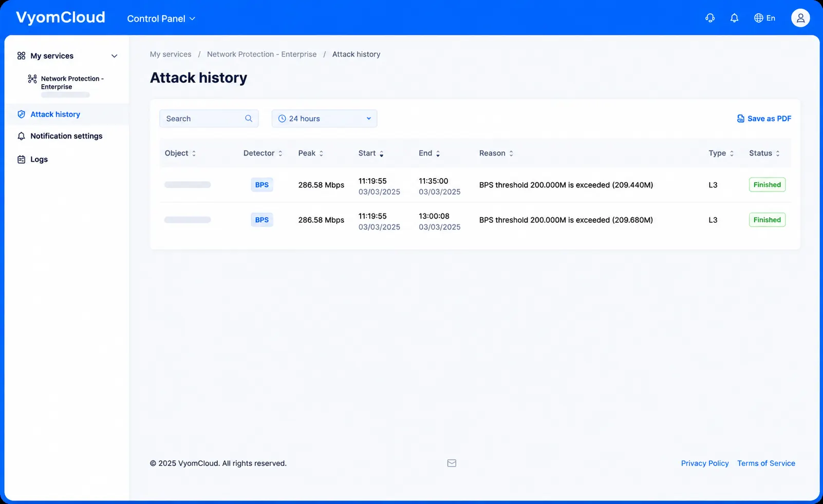Go to My services breadcrumb
This screenshot has width=823, height=504.
(171, 54)
